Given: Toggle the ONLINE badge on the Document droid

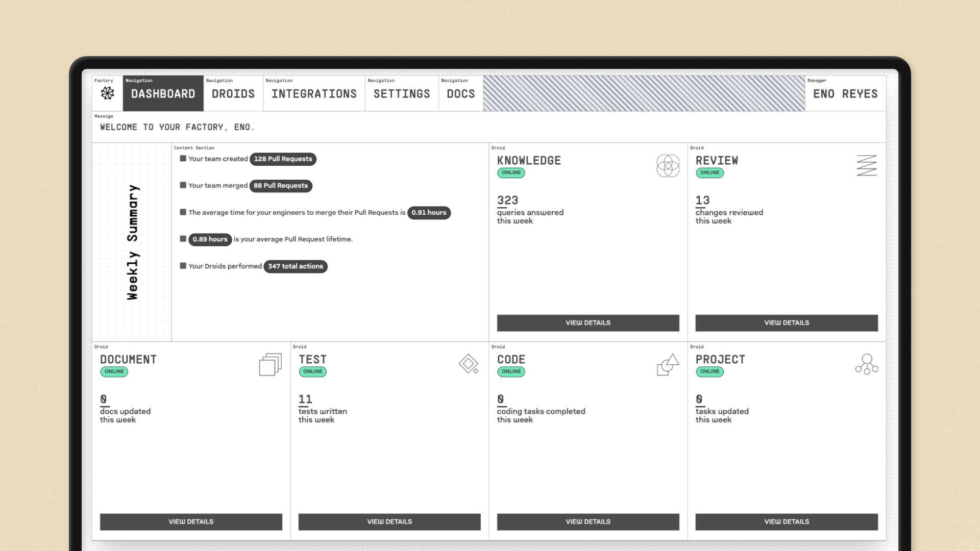Looking at the screenshot, I should 113,372.
